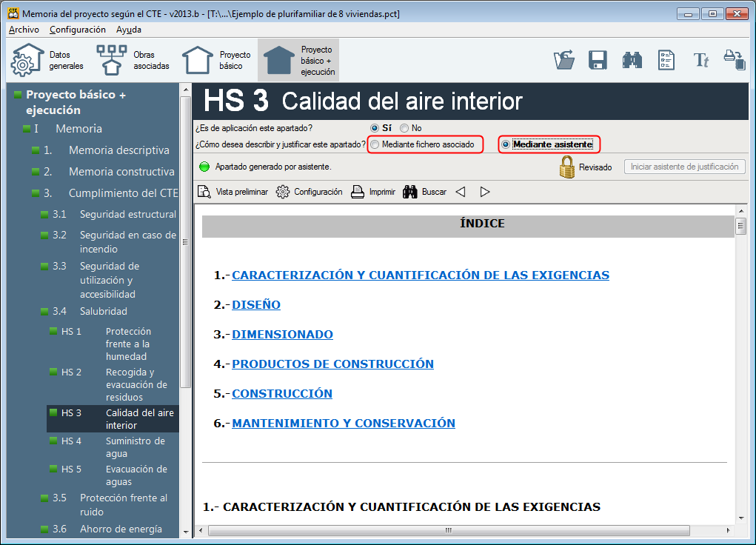Open the checklist document icon
756x545 pixels.
pos(666,60)
